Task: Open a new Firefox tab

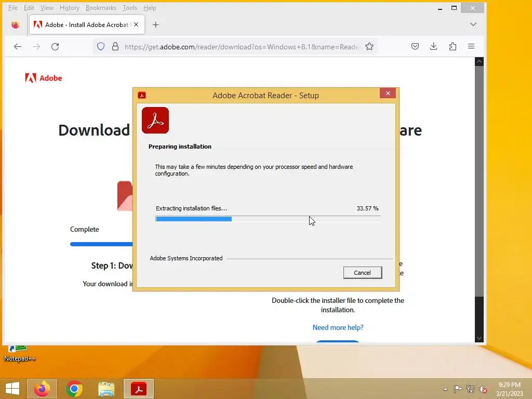Action: (x=155, y=25)
